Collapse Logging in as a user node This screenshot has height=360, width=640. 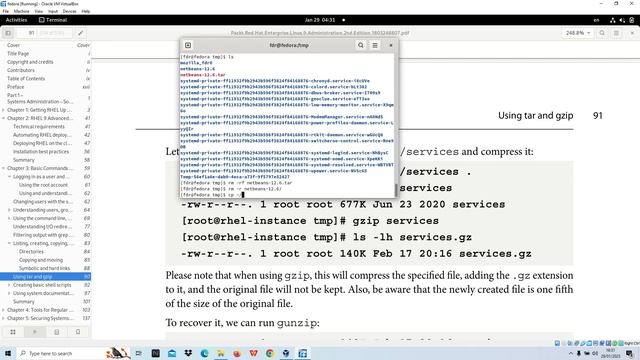[9, 177]
